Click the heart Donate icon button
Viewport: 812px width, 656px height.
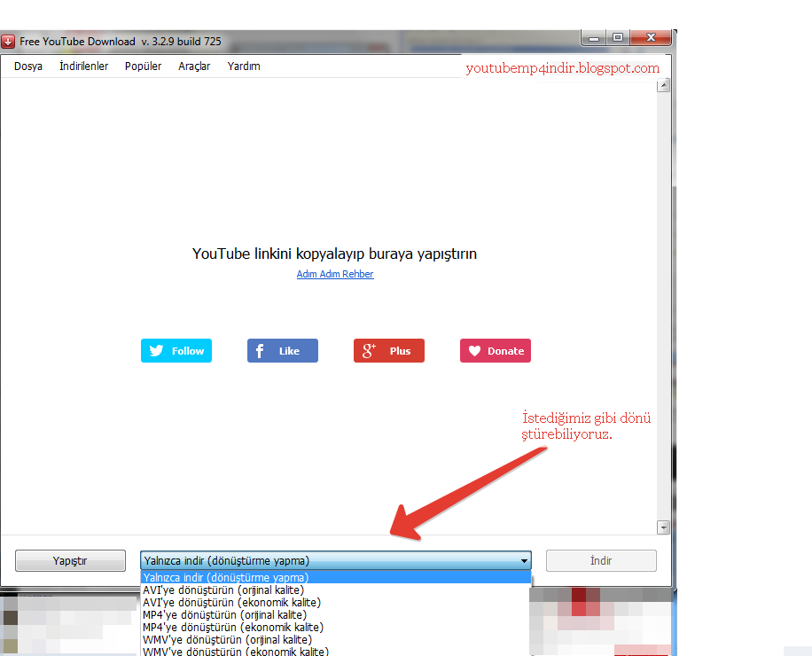[x=472, y=350]
